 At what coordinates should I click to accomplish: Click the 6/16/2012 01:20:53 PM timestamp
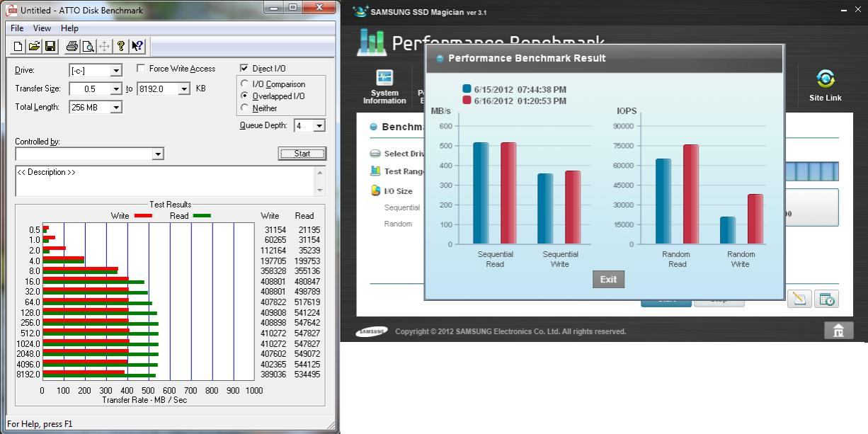520,101
